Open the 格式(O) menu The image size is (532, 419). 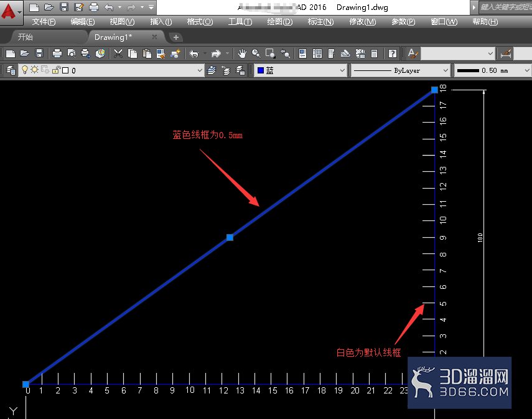point(200,22)
